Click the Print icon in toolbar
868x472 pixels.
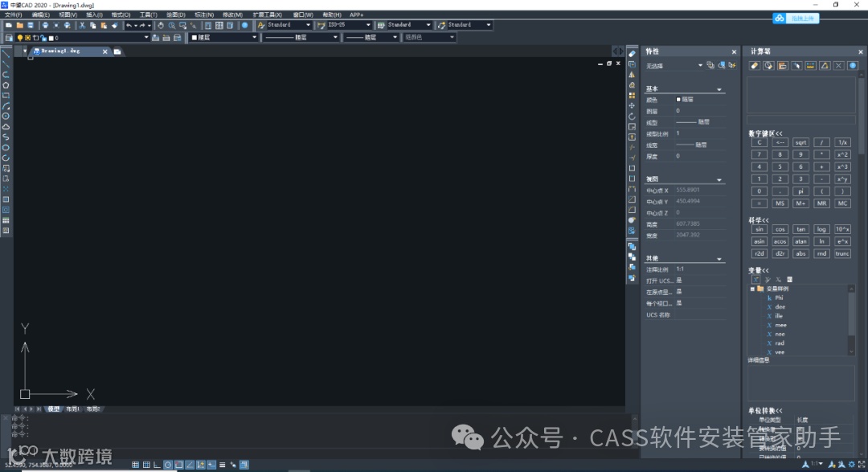(45, 25)
